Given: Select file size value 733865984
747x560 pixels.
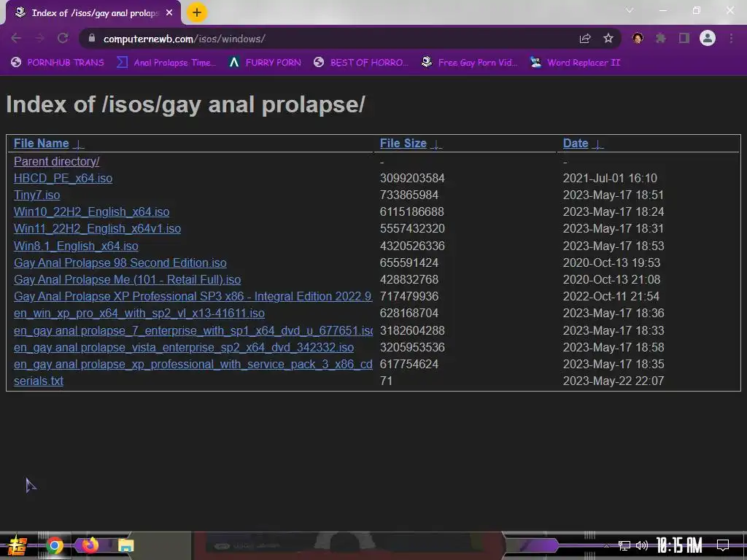Looking at the screenshot, I should pyautogui.click(x=409, y=195).
